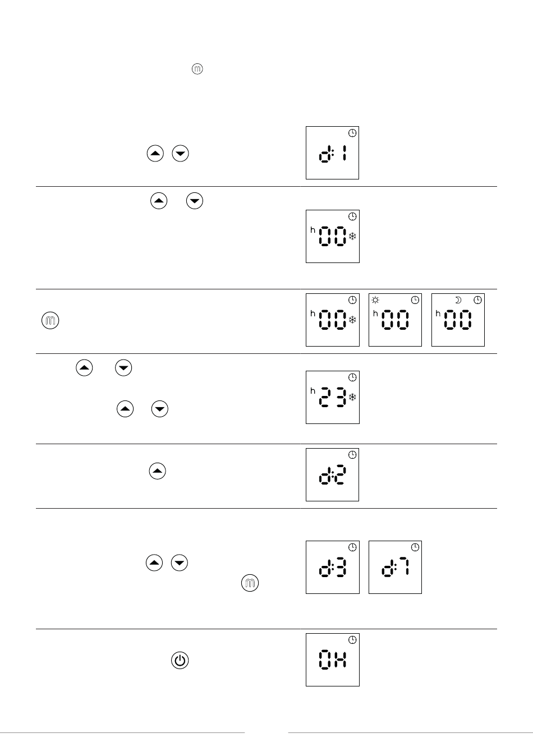Select the d:7 day display

pos(395,567)
